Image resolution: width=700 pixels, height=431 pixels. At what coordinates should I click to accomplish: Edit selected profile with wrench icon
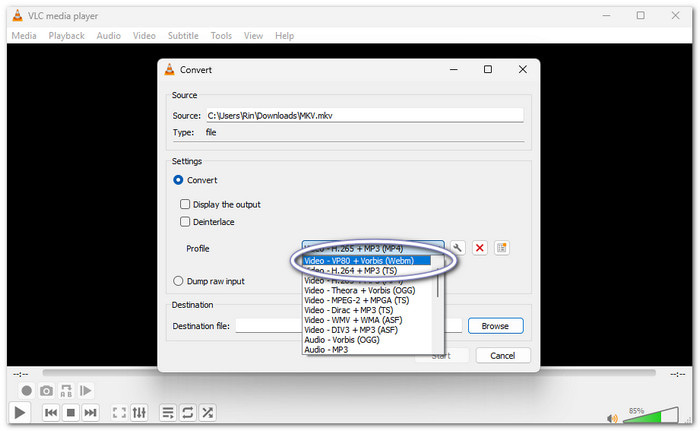point(458,248)
